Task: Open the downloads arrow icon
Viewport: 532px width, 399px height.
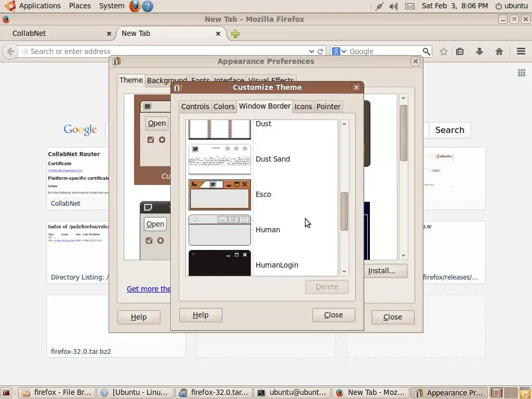Action: click(x=479, y=51)
